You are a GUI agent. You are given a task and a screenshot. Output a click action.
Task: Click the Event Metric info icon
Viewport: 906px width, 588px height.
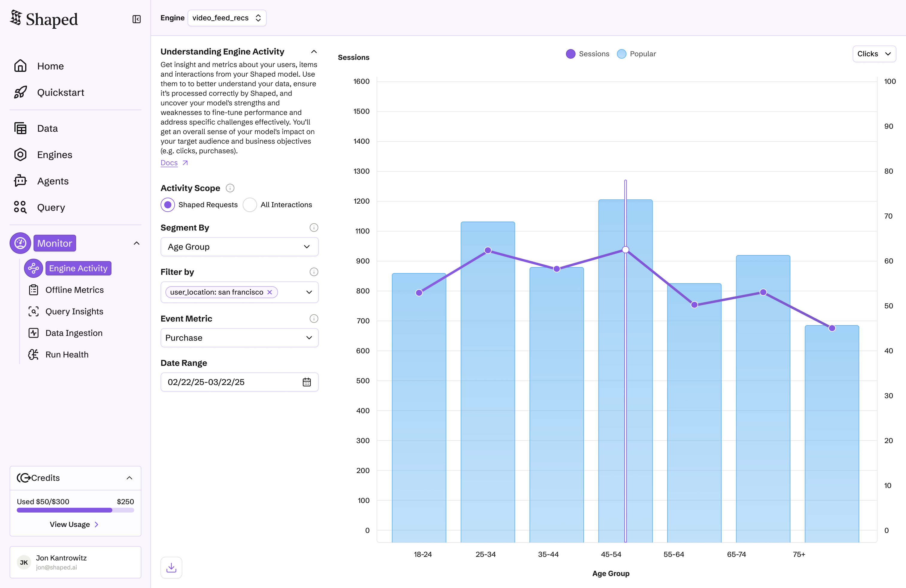coord(314,318)
